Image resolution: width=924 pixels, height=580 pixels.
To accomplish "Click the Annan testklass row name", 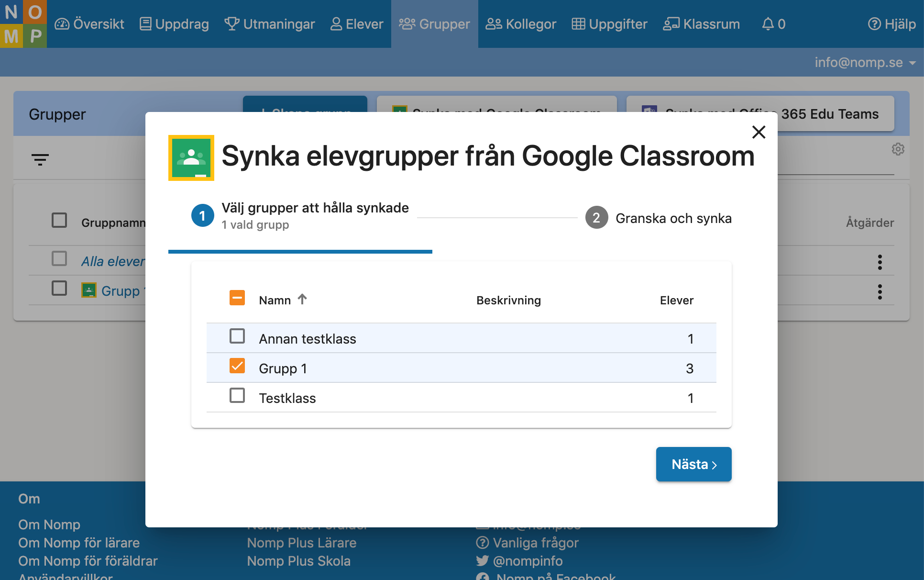I will point(308,339).
